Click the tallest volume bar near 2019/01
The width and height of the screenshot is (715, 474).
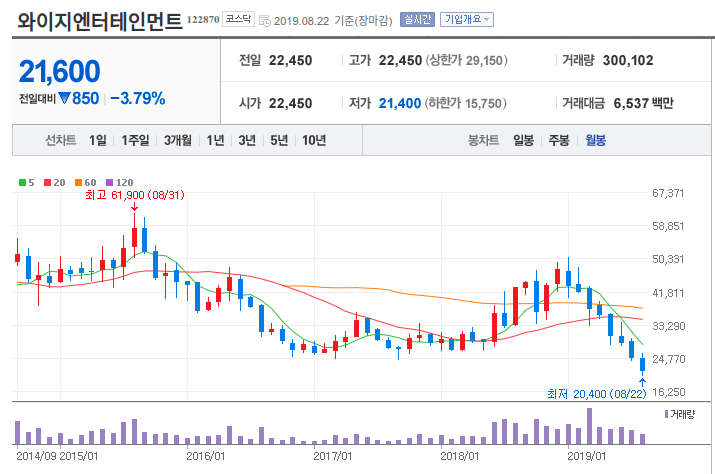589,426
